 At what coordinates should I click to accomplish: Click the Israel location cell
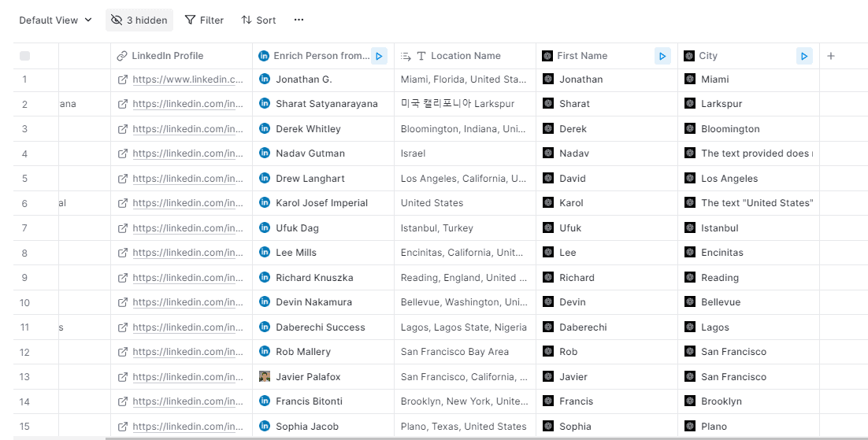click(x=465, y=153)
